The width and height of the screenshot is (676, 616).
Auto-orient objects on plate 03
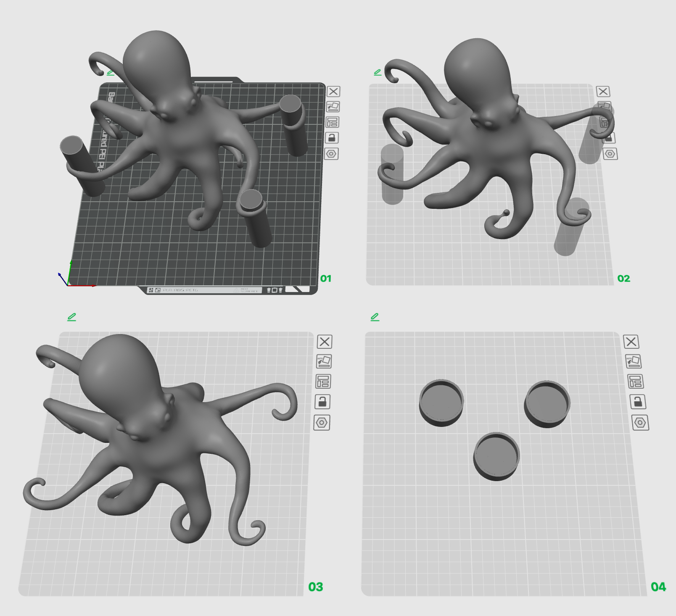pos(324,361)
